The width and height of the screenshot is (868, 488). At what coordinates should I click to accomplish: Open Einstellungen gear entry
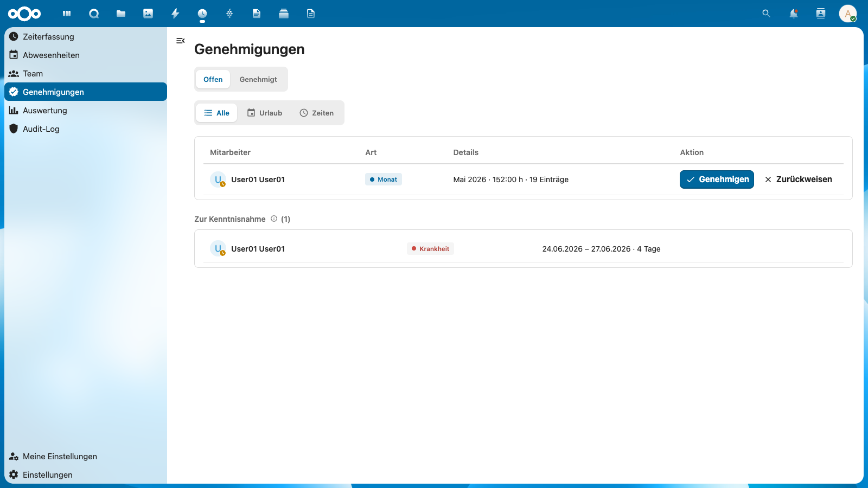tap(86, 475)
